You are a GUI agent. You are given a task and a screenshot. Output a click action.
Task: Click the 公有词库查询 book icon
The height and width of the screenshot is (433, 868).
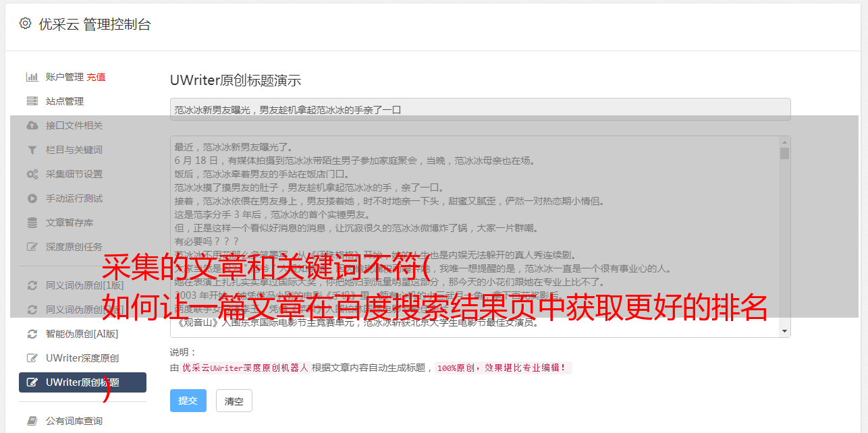[x=32, y=421]
